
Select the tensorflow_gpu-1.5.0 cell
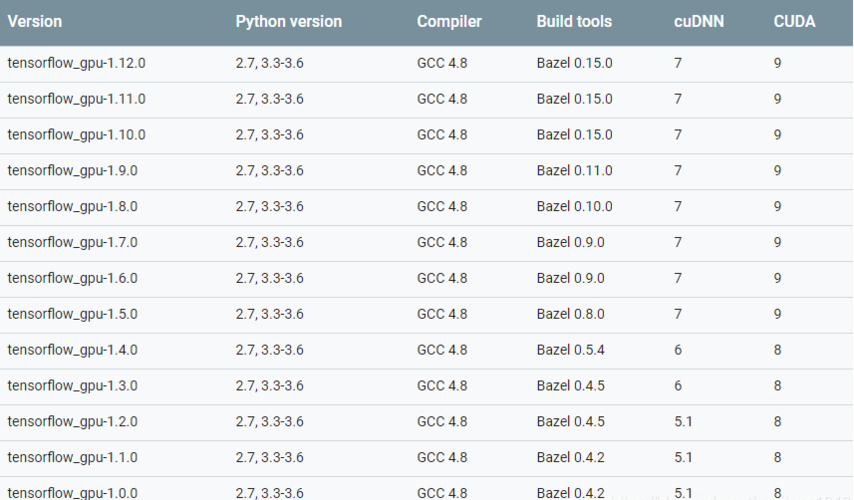tap(72, 314)
